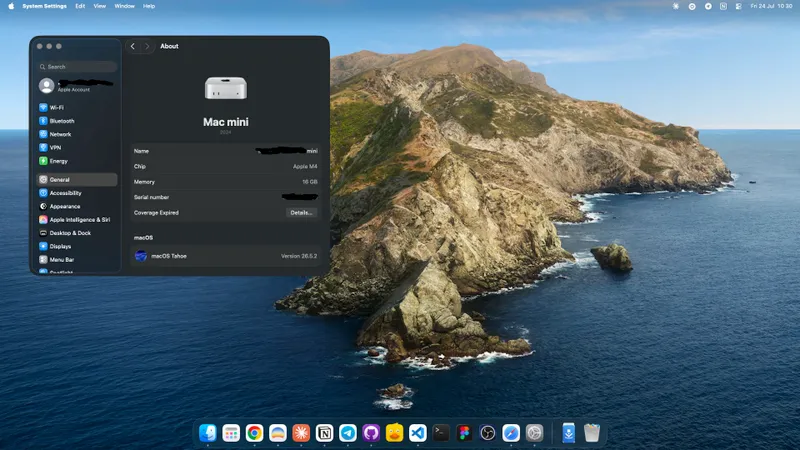Viewport: 800px width, 450px height.
Task: Open the Trash in the Dock
Action: [x=592, y=433]
